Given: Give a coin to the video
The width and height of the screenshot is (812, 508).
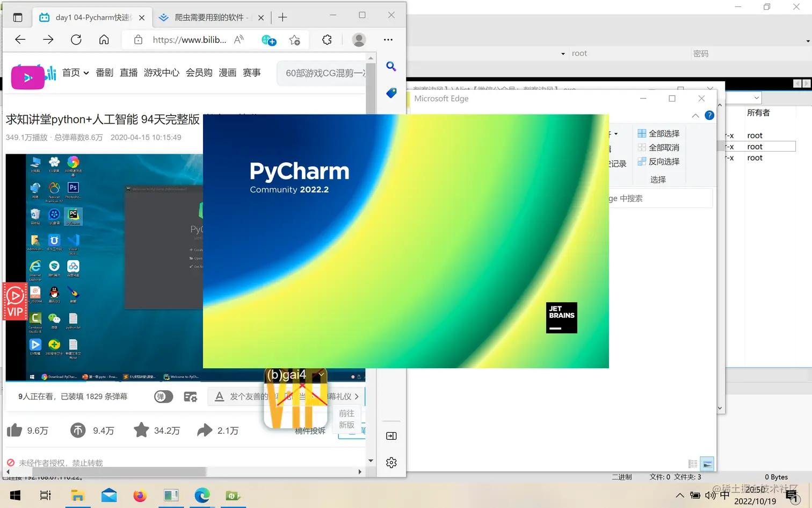Looking at the screenshot, I should [78, 430].
